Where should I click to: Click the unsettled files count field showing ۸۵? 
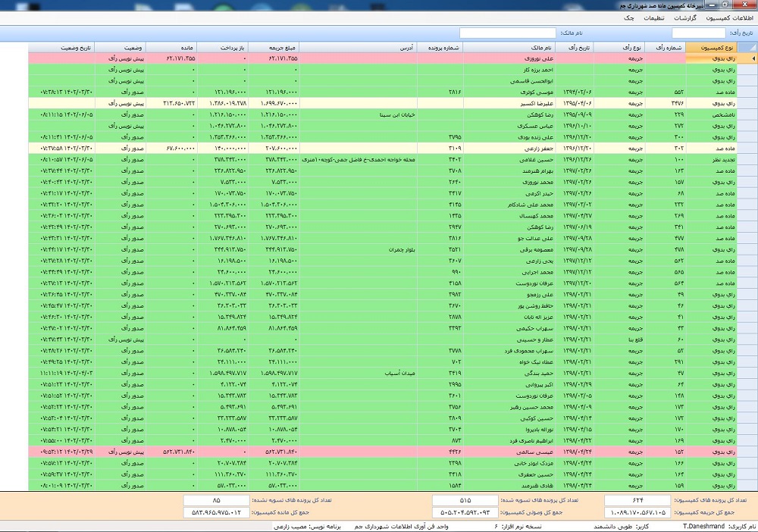(x=216, y=500)
